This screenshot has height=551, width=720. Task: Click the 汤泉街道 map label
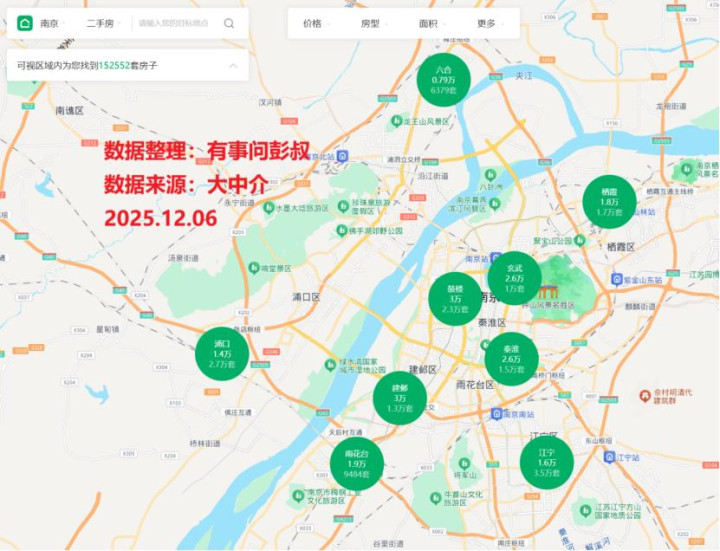coord(184,259)
